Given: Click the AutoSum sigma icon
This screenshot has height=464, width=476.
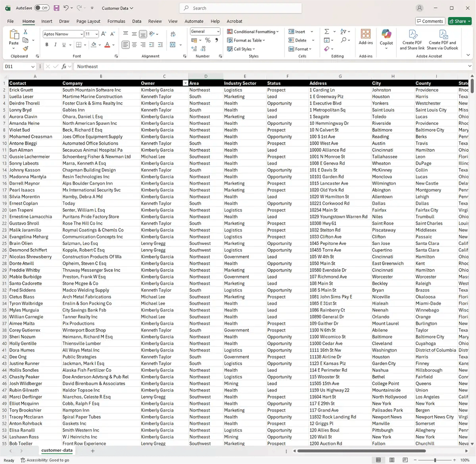Looking at the screenshot, I should (327, 32).
